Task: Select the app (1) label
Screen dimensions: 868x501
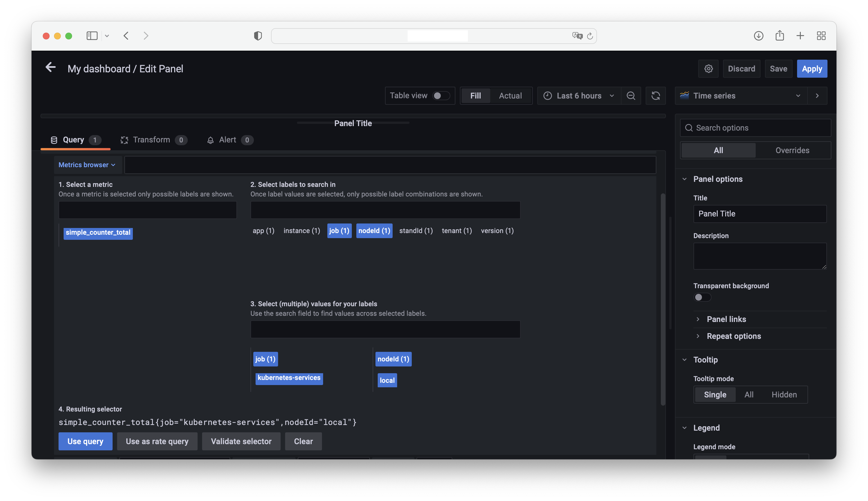Action: (x=263, y=231)
